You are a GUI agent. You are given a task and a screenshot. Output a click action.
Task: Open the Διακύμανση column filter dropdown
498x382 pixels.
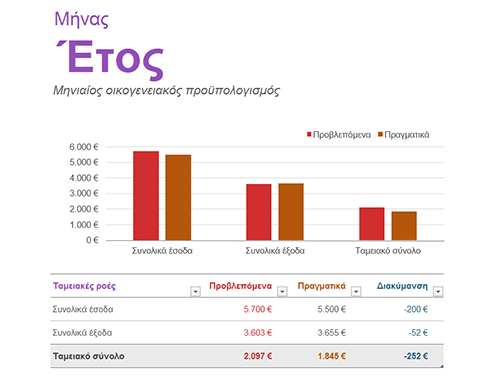[x=438, y=292]
